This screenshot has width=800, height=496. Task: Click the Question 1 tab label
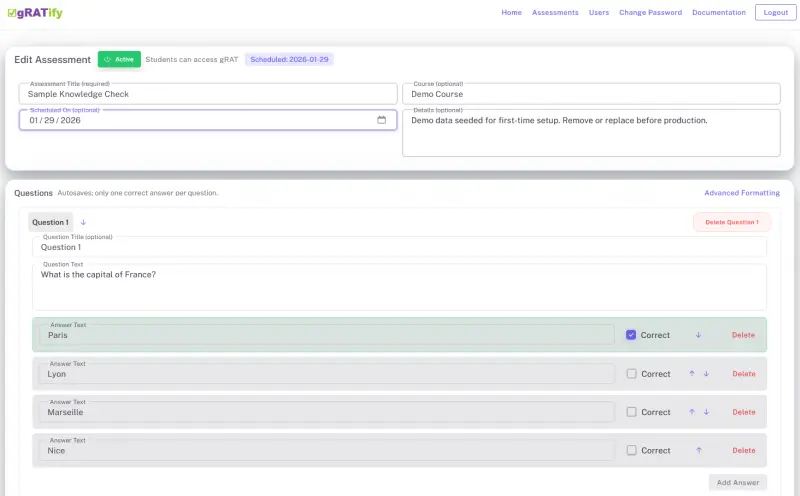click(x=50, y=222)
